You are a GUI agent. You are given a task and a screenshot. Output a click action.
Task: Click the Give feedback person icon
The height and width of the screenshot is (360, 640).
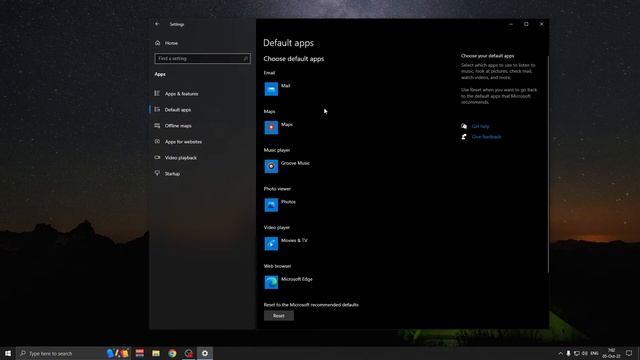pos(464,137)
